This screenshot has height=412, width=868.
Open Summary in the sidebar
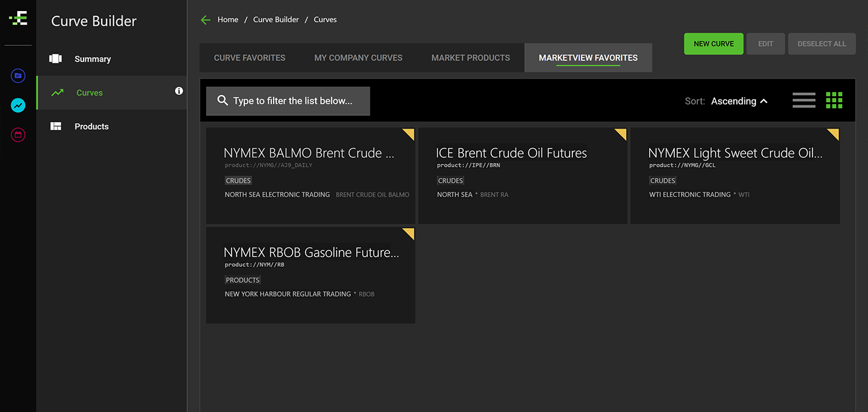[112, 59]
